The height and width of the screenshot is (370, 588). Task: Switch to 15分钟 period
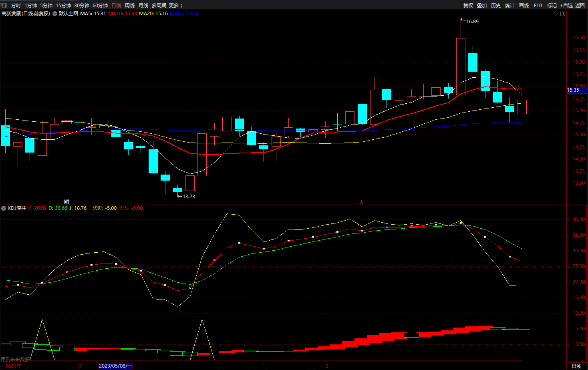pos(63,6)
